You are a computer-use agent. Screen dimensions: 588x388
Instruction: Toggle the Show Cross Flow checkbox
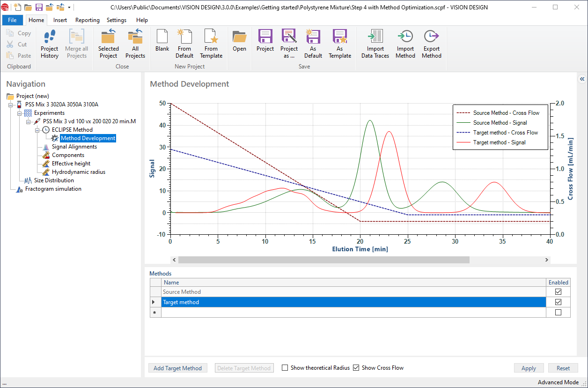(356, 368)
